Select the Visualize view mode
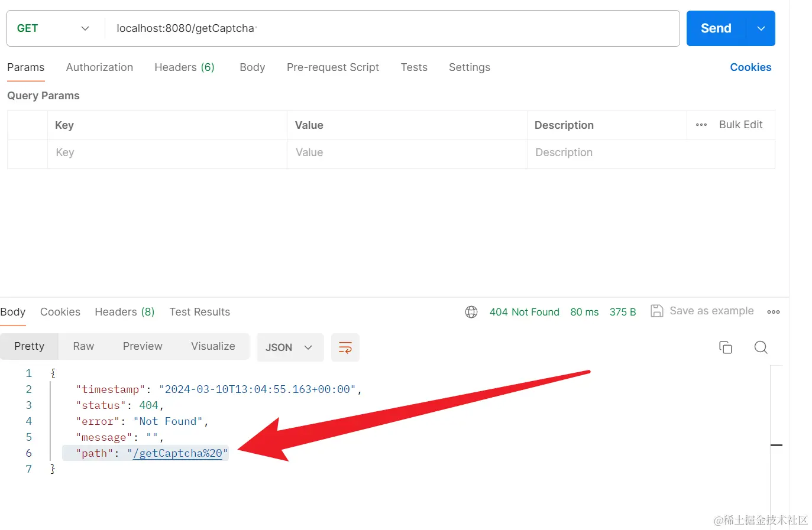This screenshot has height=530, width=812. pyautogui.click(x=213, y=346)
